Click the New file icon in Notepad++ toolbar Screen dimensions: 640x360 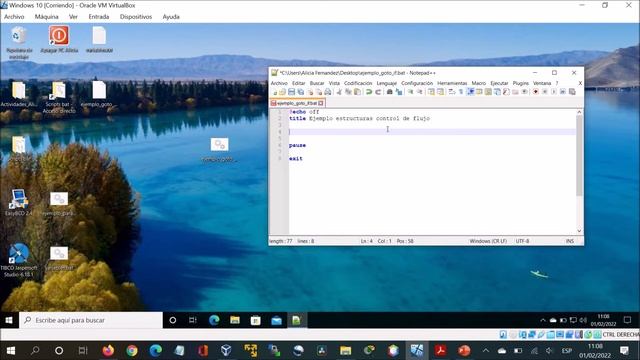point(274,92)
